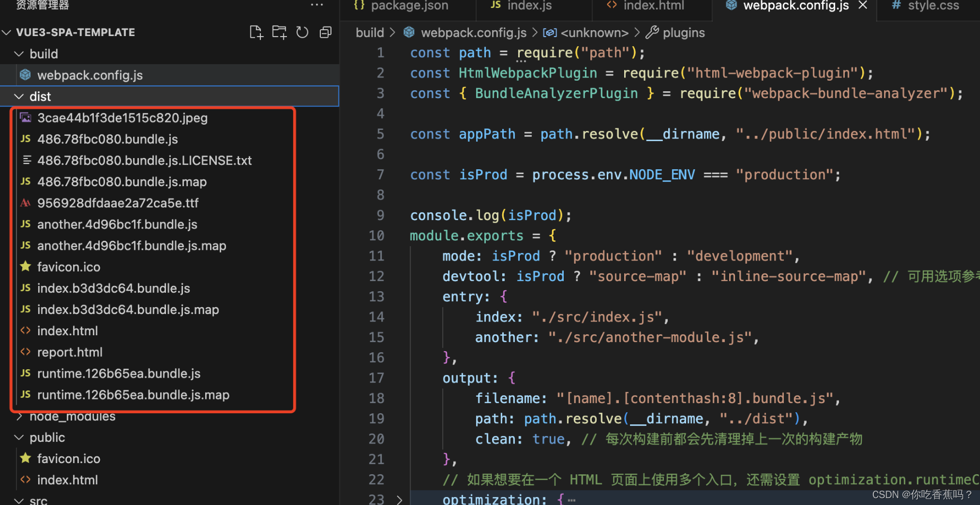Click "./src/another-module.js" string on line 15

650,337
